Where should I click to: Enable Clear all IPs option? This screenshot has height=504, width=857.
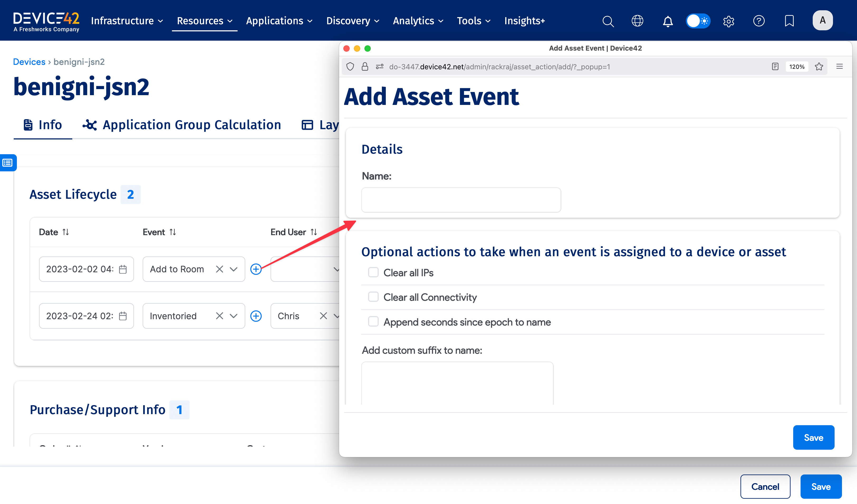[373, 272]
